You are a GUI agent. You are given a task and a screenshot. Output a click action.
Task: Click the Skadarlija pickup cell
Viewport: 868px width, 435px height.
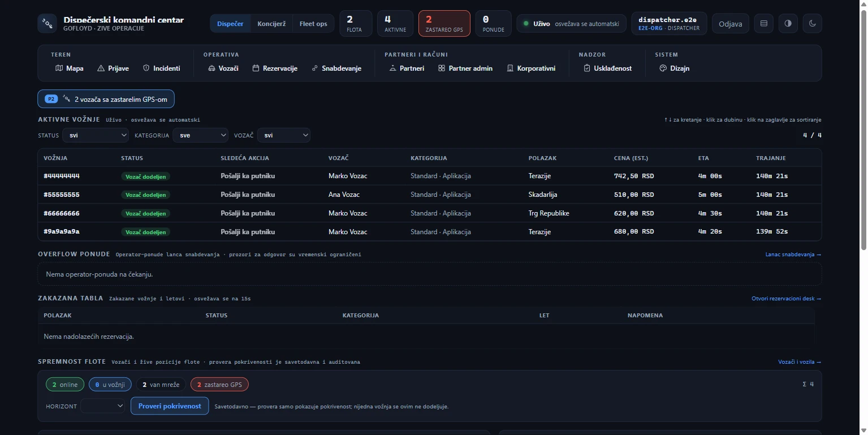click(x=543, y=195)
